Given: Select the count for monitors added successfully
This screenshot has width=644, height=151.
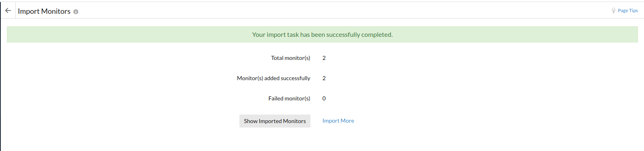Looking at the screenshot, I should click(324, 78).
